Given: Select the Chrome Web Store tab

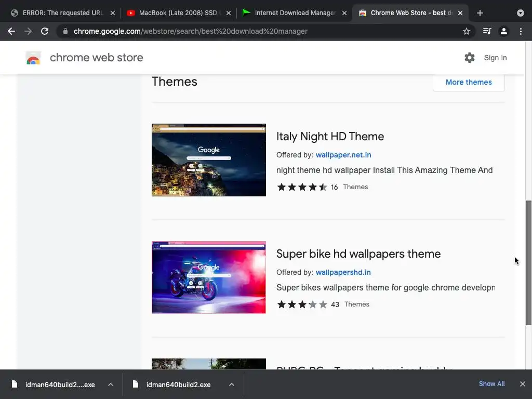Looking at the screenshot, I should pyautogui.click(x=410, y=13).
